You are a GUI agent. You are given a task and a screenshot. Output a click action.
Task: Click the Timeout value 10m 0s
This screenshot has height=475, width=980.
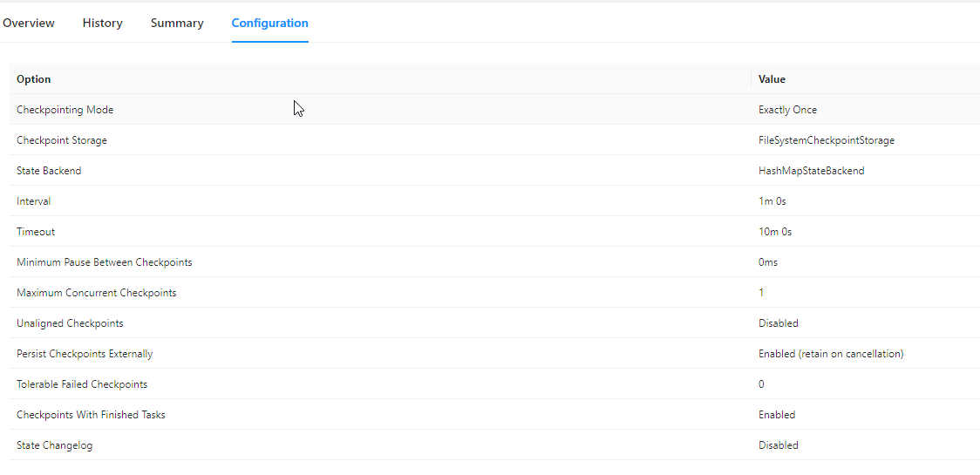774,232
